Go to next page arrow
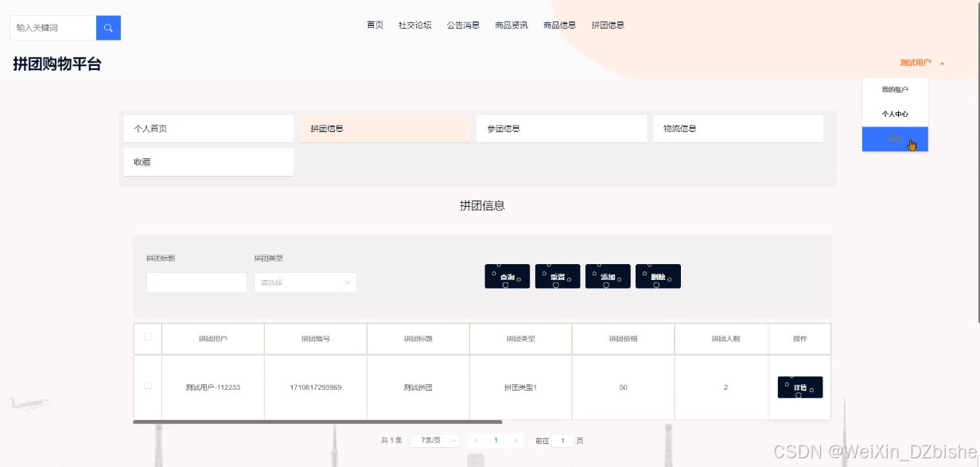 coord(516,440)
